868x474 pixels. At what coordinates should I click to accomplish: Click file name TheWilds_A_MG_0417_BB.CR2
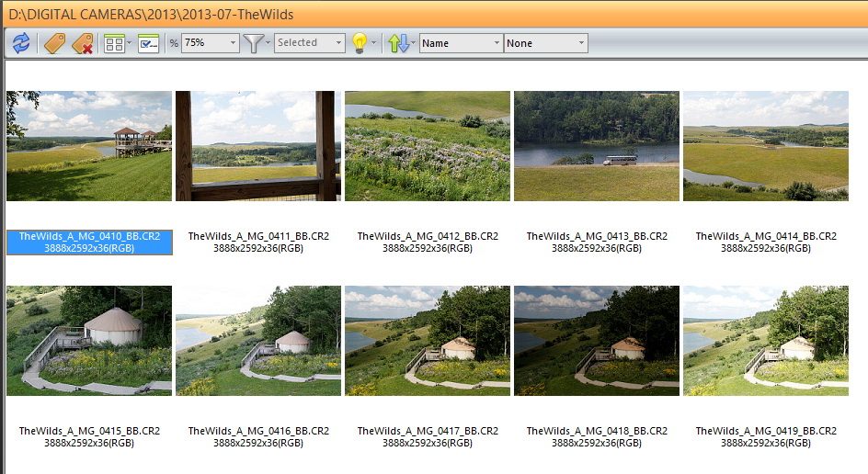[428, 431]
